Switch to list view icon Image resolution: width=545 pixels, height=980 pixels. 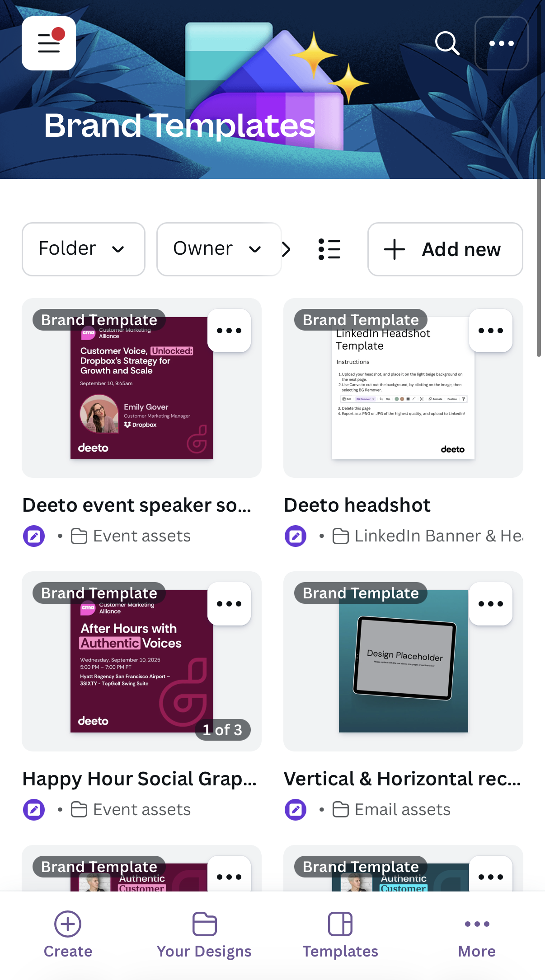pyautogui.click(x=329, y=249)
